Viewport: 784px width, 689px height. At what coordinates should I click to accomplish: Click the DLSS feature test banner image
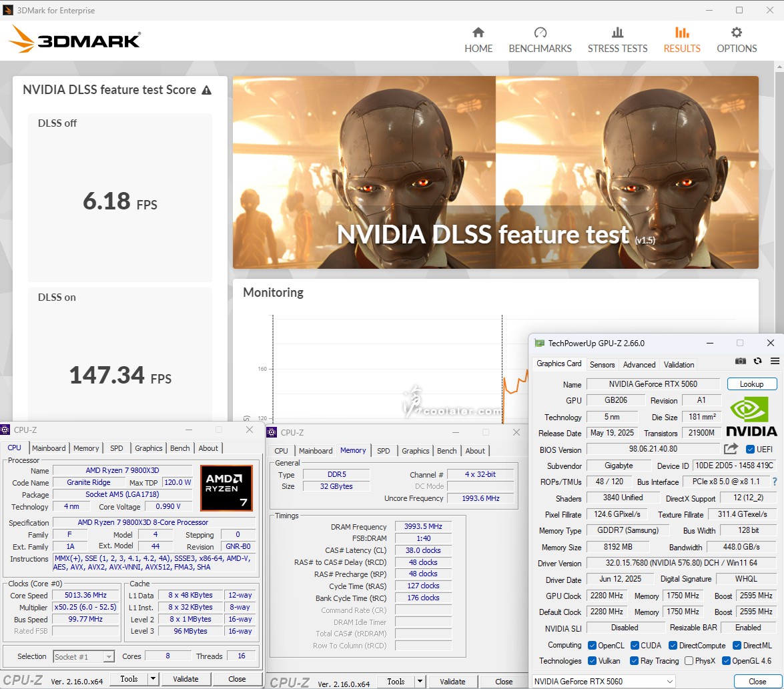coord(496,172)
